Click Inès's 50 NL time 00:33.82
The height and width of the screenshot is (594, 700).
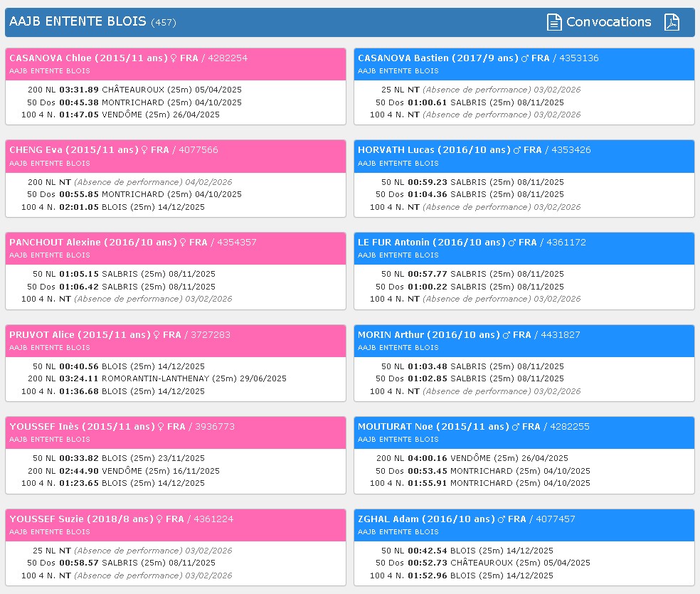[x=79, y=459]
